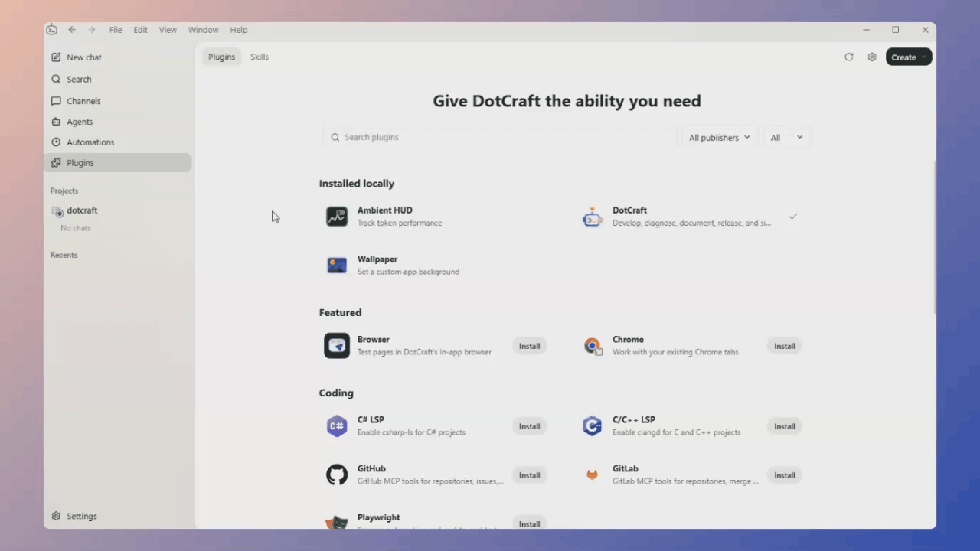Screen dimensions: 980x551
Task: Click the "Enable csharp-ls for C# projects" text
Action: (x=411, y=432)
